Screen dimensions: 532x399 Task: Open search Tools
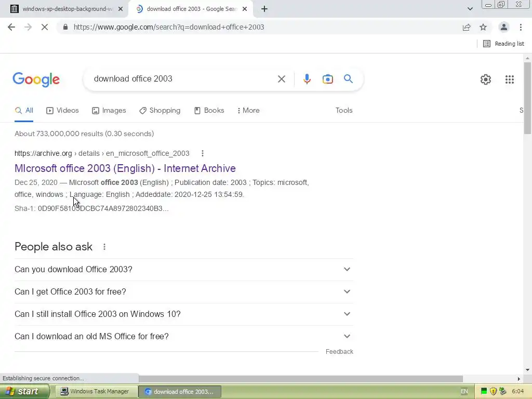pos(344,110)
